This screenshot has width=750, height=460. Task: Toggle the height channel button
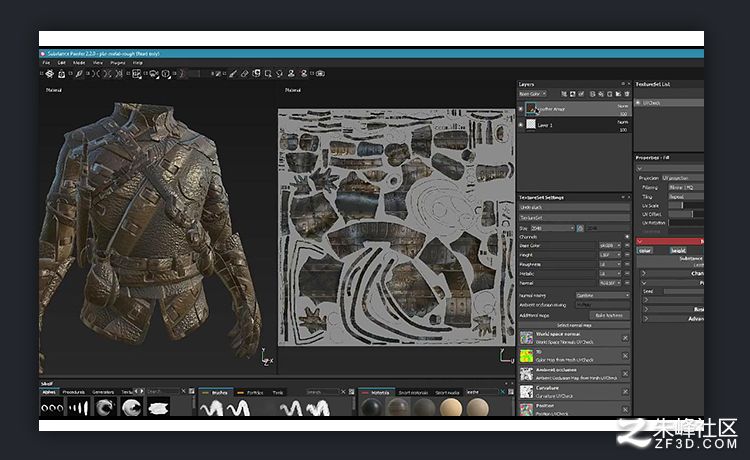(x=678, y=251)
